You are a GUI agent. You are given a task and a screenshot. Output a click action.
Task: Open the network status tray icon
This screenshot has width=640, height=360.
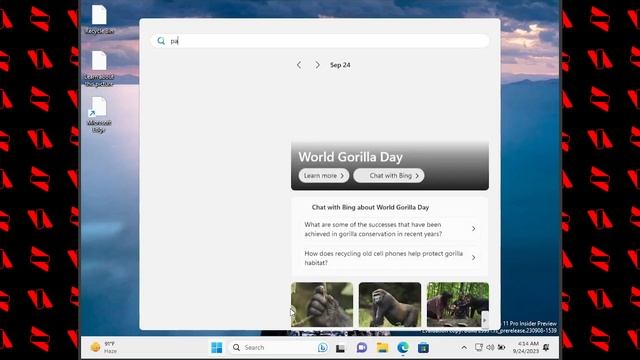coord(478,347)
